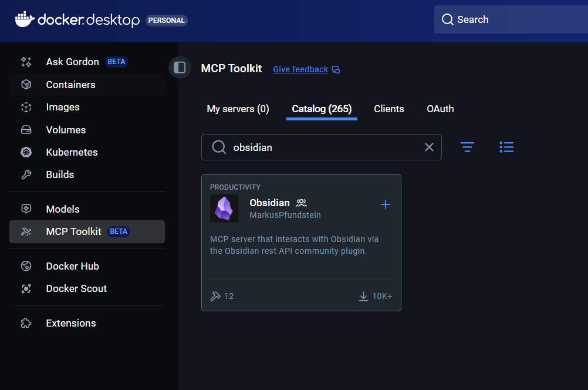Navigate to Kubernetes settings
588x390 pixels.
point(70,152)
